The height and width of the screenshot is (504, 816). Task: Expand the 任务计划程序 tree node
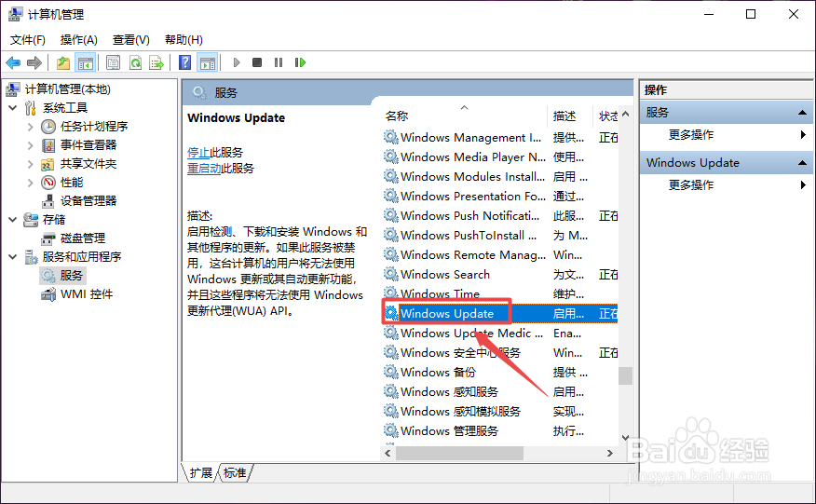pyautogui.click(x=30, y=127)
